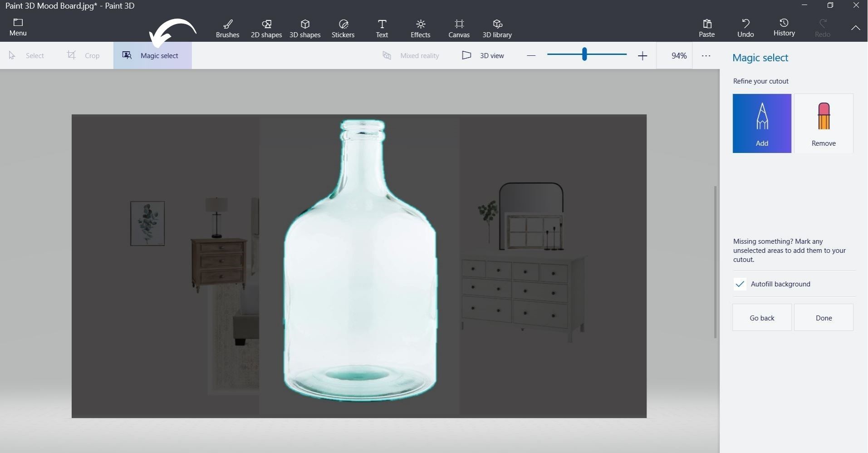Click the wooden nightstand in the image
This screenshot has width=868, height=453.
pyautogui.click(x=219, y=264)
